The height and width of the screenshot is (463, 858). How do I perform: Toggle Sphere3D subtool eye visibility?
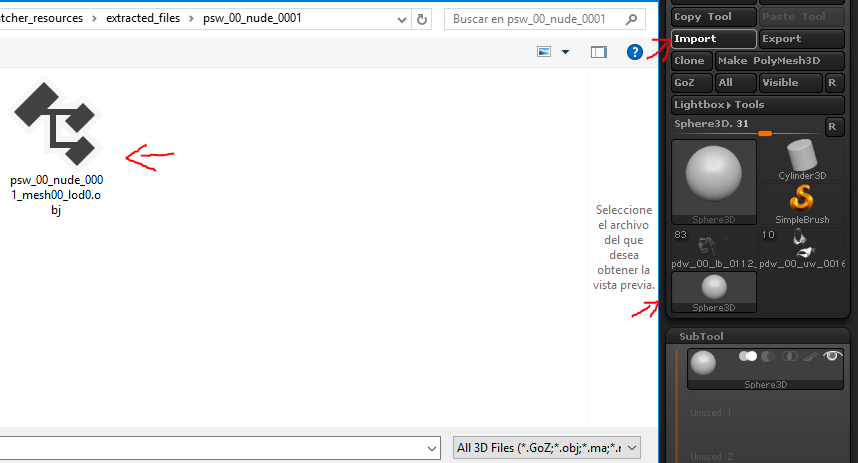[833, 356]
